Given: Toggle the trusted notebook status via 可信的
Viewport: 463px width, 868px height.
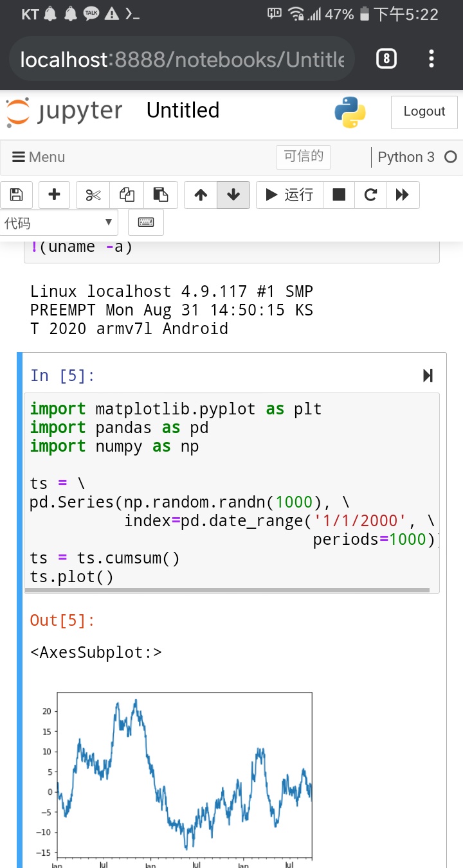Looking at the screenshot, I should pos(303,157).
